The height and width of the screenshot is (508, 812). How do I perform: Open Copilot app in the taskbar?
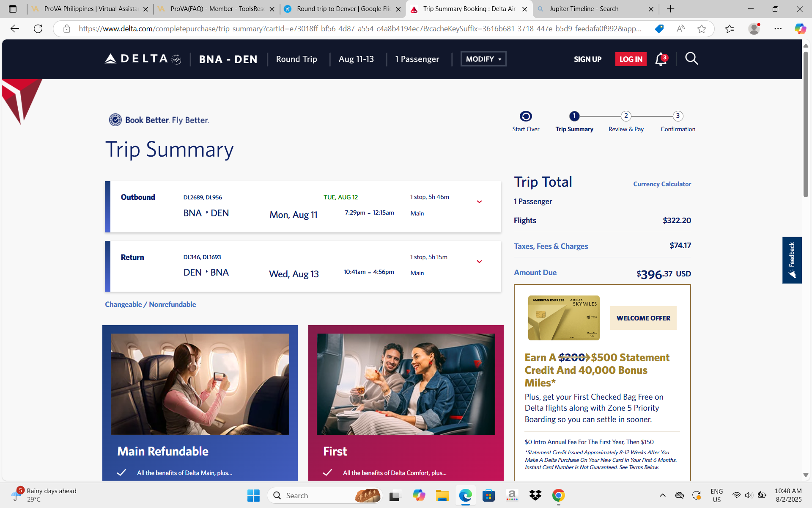(x=419, y=495)
